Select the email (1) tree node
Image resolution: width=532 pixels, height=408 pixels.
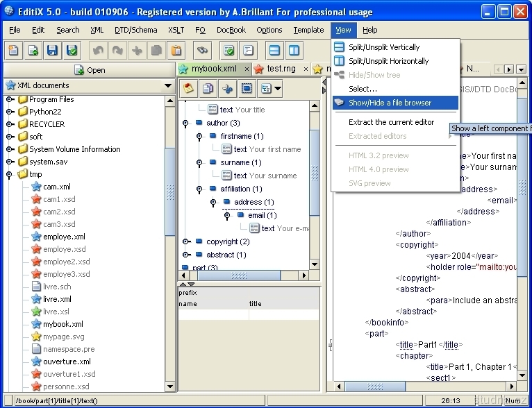click(x=263, y=216)
